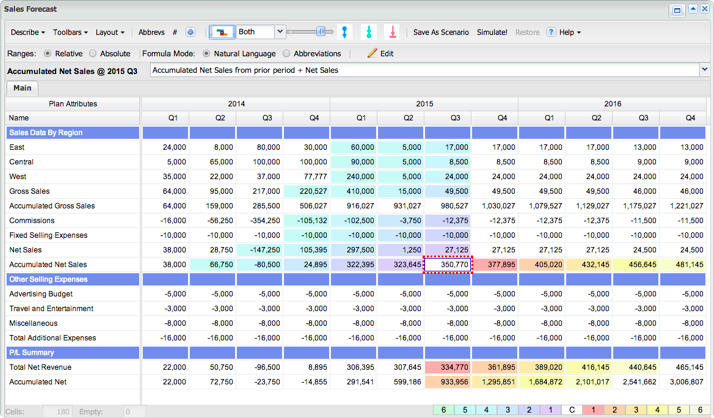
Task: Click the red 1 legend swatch
Action: (x=593, y=410)
